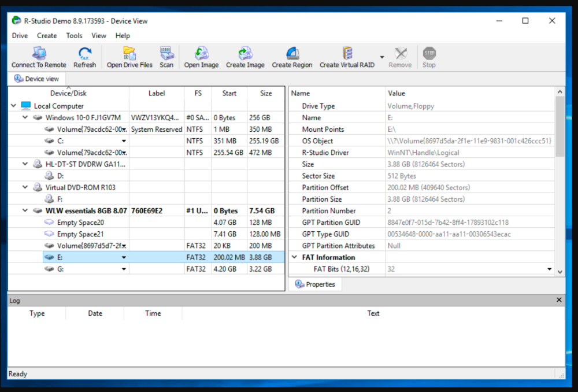The width and height of the screenshot is (578, 392).
Task: Collapse the WLW essentials 8GB disk node
Action: tap(25, 211)
